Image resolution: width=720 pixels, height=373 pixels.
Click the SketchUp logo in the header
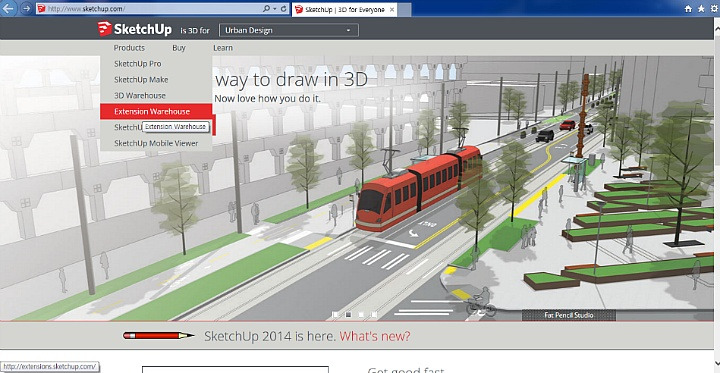point(135,29)
